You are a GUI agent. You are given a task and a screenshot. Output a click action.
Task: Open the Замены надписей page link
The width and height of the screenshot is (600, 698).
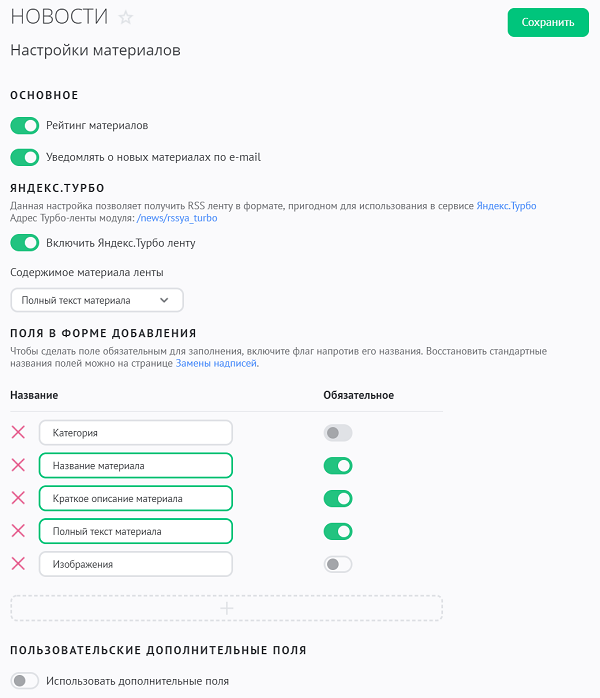[216, 364]
